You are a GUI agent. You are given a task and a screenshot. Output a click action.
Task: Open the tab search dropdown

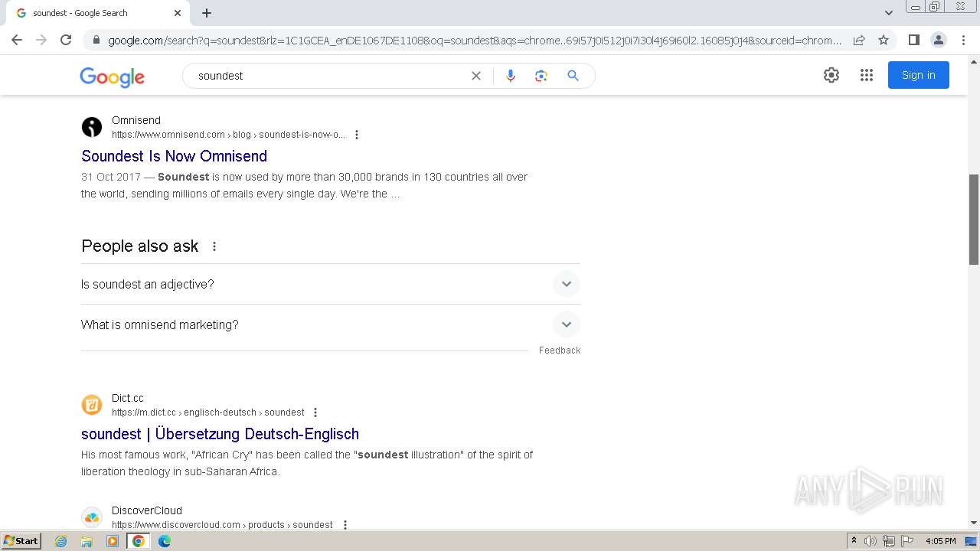pyautogui.click(x=889, y=13)
